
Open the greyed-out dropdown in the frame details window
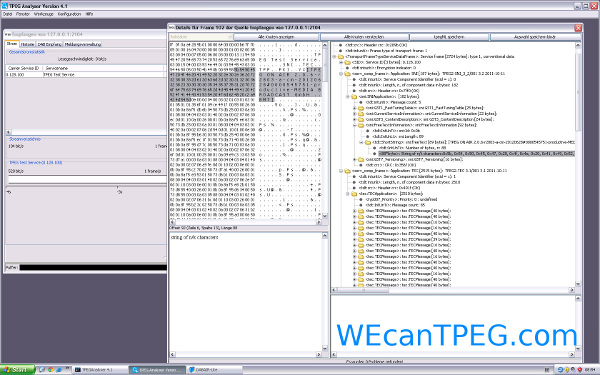(201, 37)
